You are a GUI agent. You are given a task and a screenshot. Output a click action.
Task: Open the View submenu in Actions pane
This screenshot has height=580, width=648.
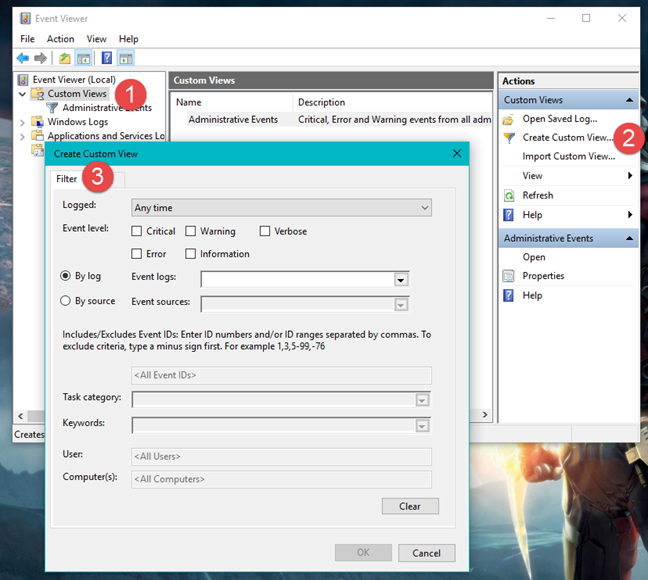(568, 176)
